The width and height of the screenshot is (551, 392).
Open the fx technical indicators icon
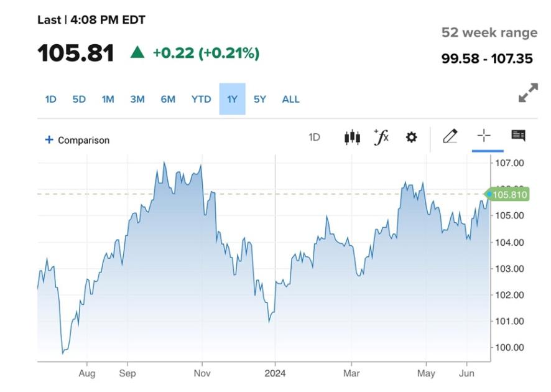click(380, 136)
